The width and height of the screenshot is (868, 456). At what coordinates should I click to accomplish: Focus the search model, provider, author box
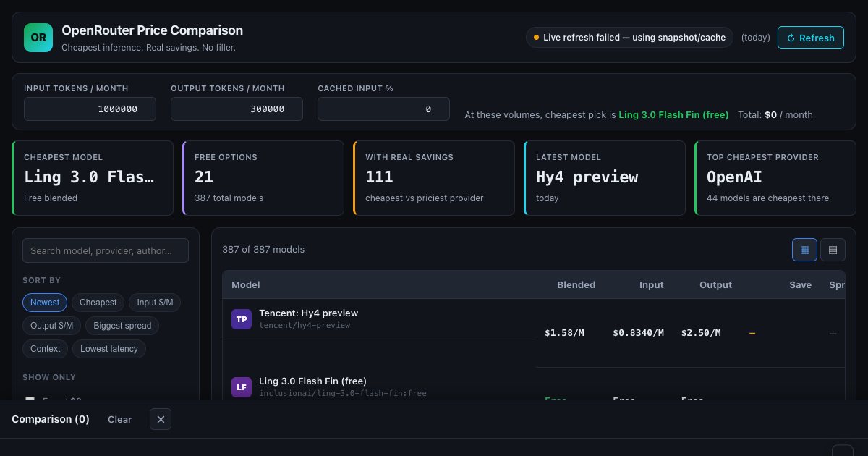coord(106,250)
